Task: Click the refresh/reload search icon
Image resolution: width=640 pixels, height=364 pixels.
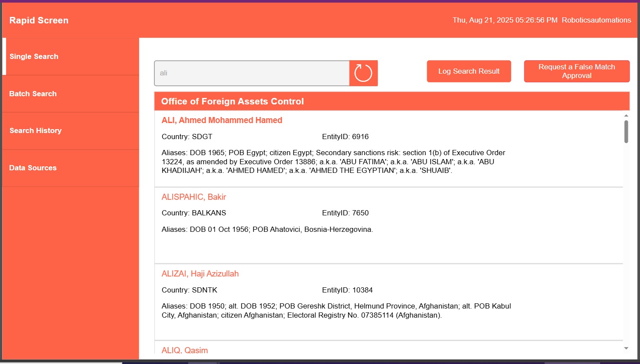Action: click(363, 73)
